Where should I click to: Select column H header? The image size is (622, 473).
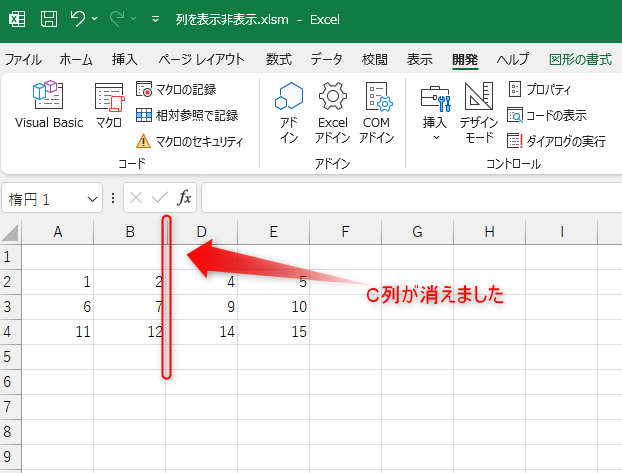point(490,232)
